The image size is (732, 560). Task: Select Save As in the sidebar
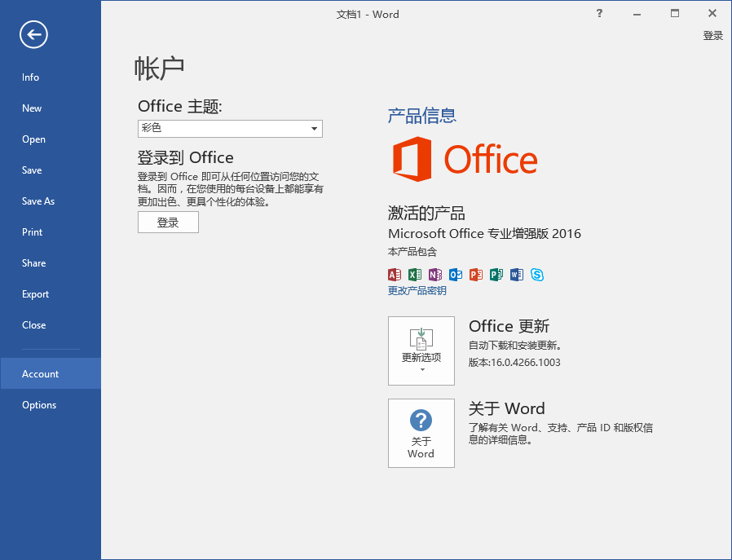coord(38,201)
